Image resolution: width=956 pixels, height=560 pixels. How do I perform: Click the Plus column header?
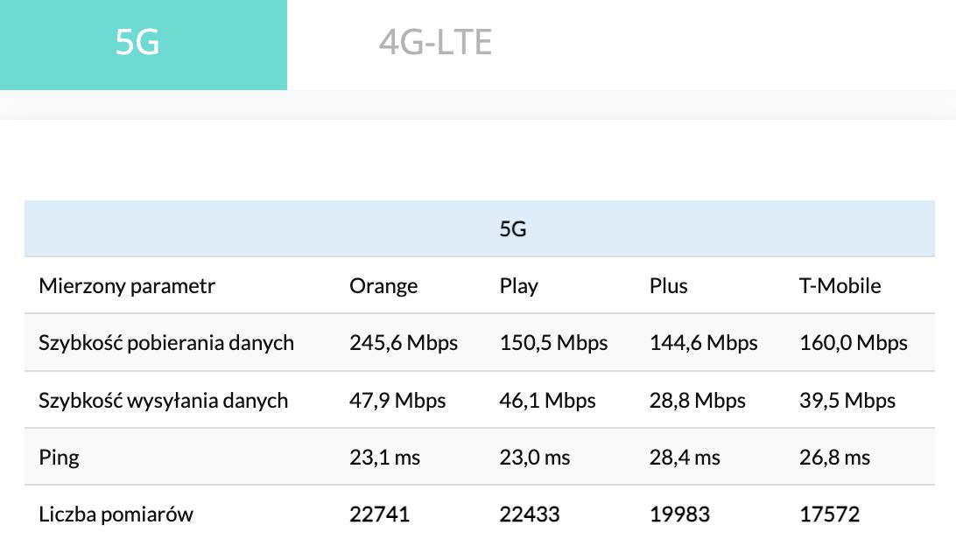(x=669, y=286)
